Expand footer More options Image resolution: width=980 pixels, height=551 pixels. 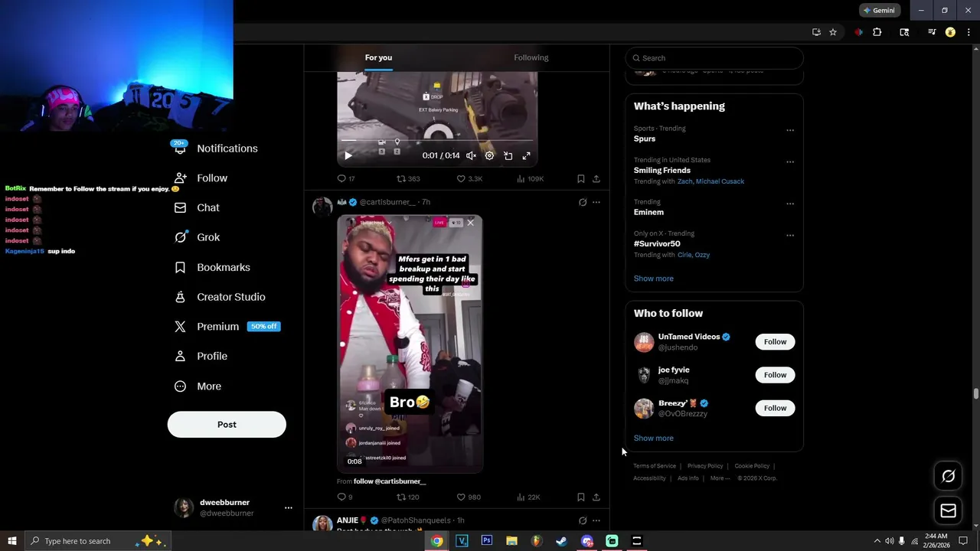(720, 478)
